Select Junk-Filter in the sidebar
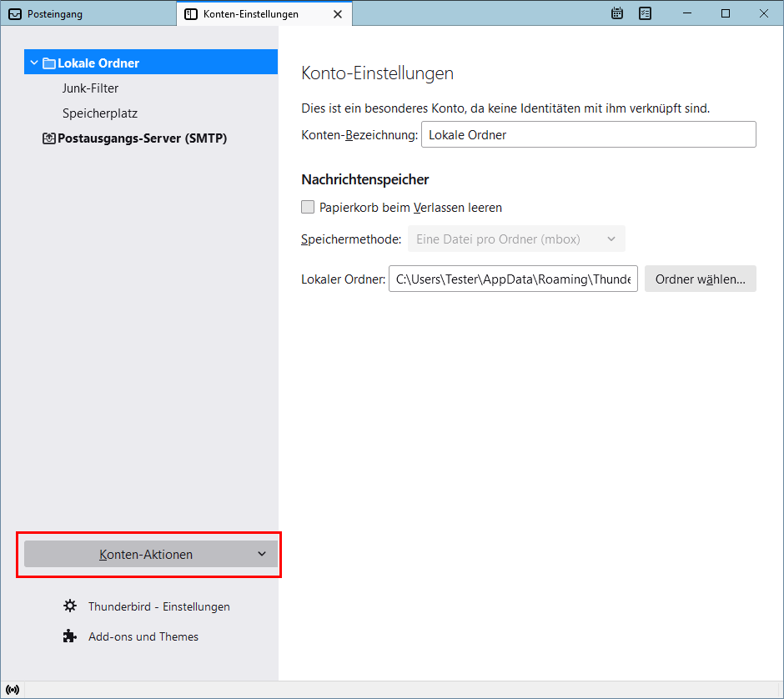The width and height of the screenshot is (784, 699). tap(90, 88)
